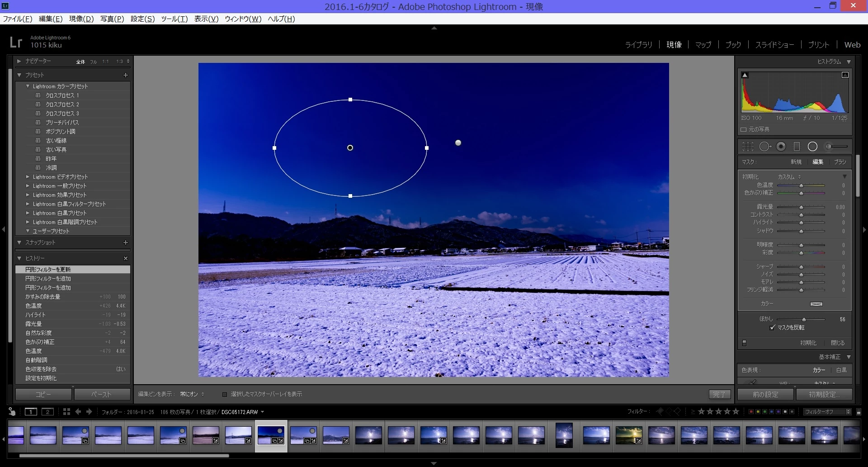Open the フィルターオフ filter dropdown
This screenshot has width=868, height=467.
827,412
